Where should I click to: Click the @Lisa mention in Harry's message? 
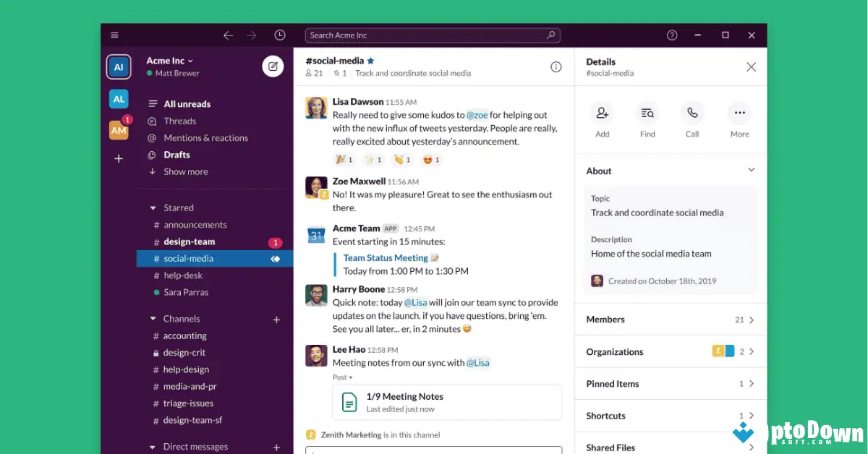415,302
